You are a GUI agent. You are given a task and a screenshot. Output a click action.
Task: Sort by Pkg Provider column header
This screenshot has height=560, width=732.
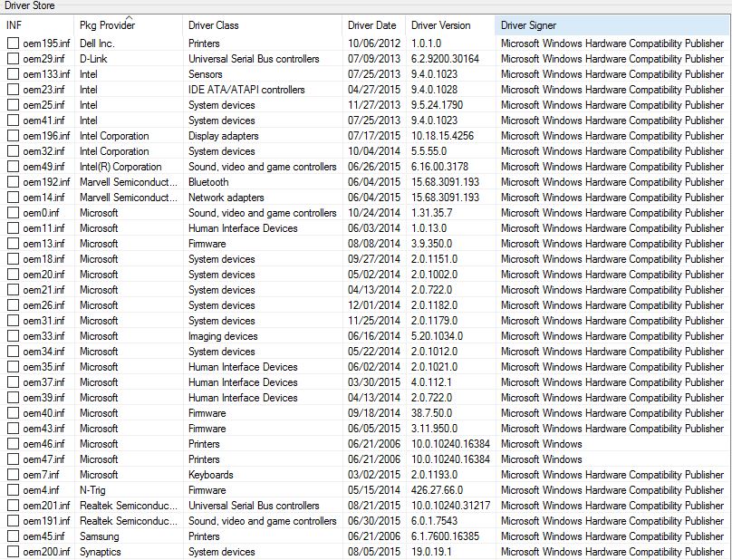[x=128, y=25]
